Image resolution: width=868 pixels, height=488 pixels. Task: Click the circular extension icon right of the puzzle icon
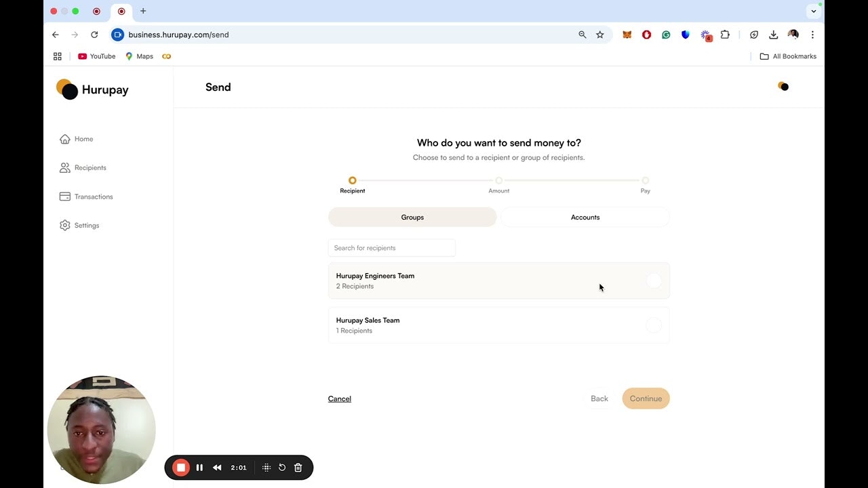click(x=754, y=35)
